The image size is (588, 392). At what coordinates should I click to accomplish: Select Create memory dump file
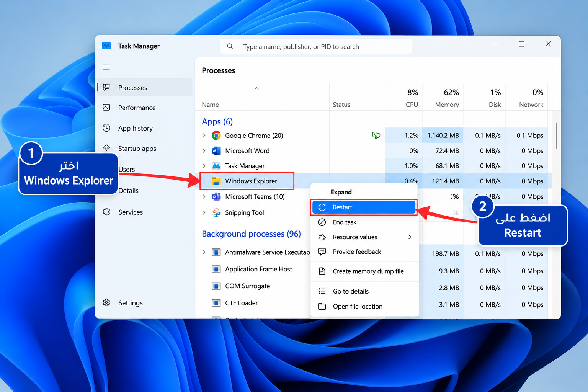tap(364, 271)
